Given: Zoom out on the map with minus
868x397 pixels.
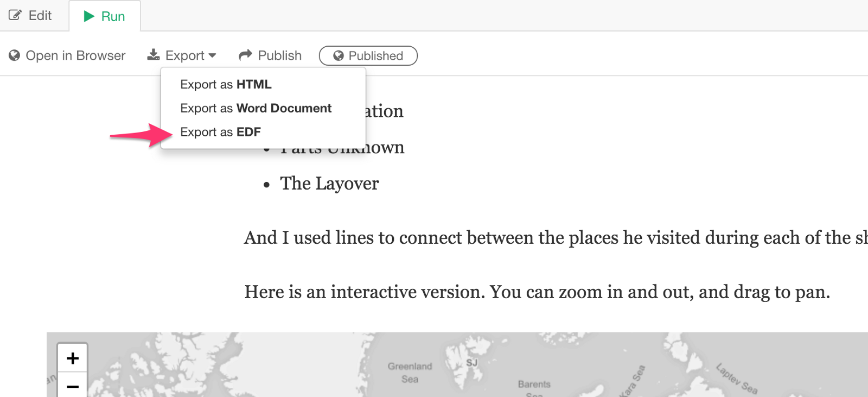Looking at the screenshot, I should pos(73,386).
